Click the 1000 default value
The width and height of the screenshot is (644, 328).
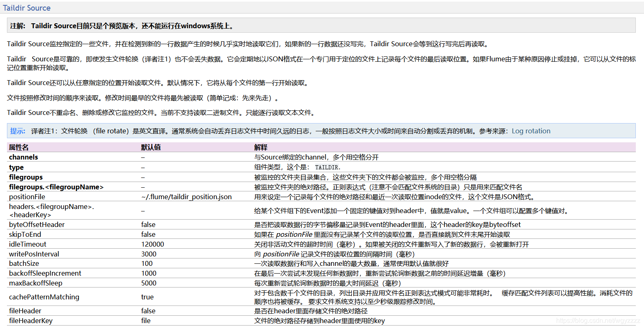pos(149,273)
